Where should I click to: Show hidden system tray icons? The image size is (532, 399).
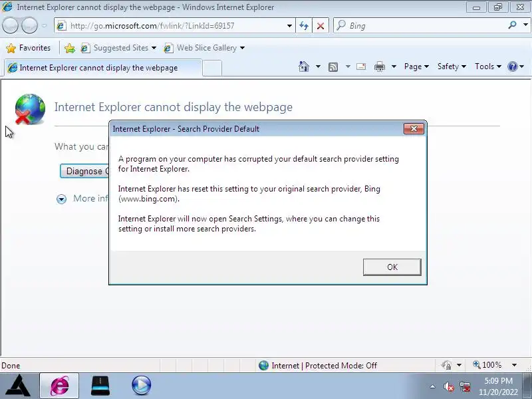pyautogui.click(x=433, y=386)
